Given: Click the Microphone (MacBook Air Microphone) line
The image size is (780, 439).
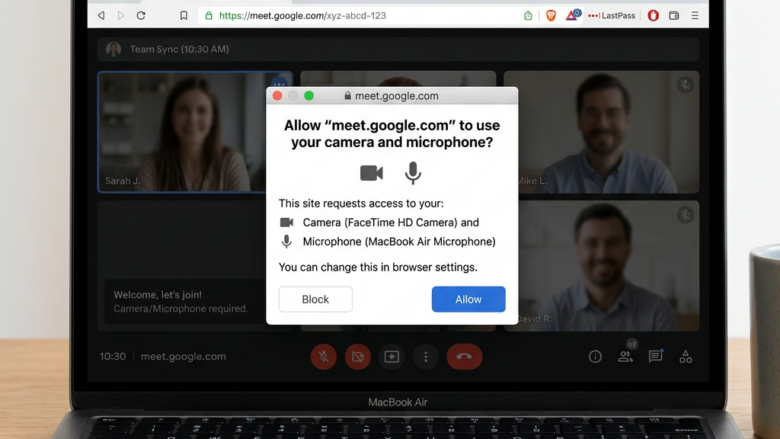Looking at the screenshot, I should [x=388, y=242].
